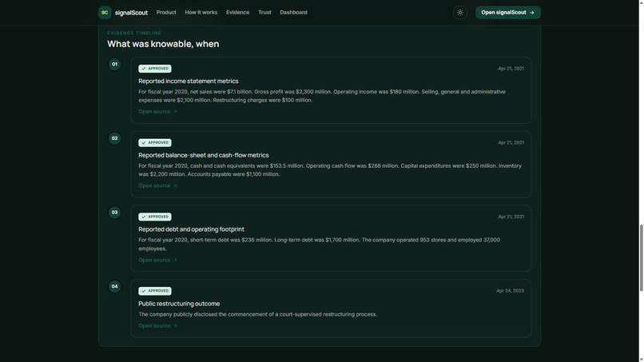644x362 pixels.
Task: Click Approved badge on income statement card
Action: click(x=155, y=69)
